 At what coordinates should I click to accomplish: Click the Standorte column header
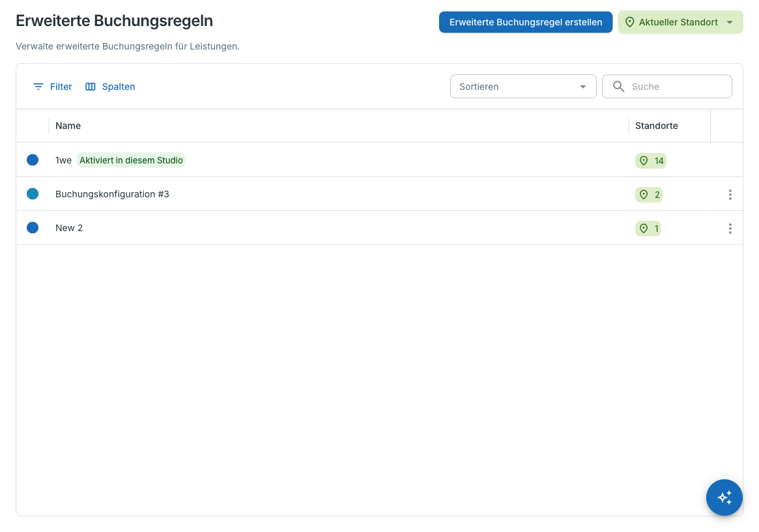[656, 126]
